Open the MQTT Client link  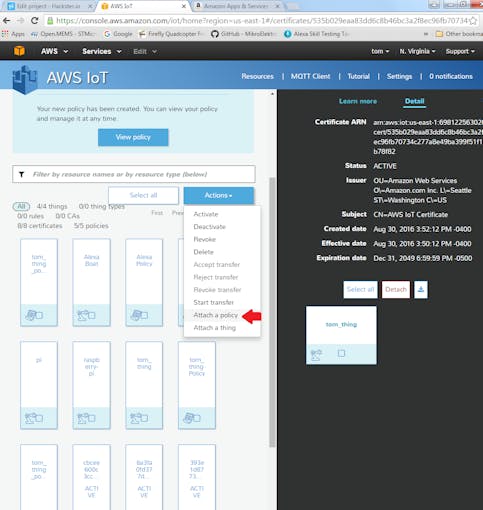pyautogui.click(x=310, y=76)
